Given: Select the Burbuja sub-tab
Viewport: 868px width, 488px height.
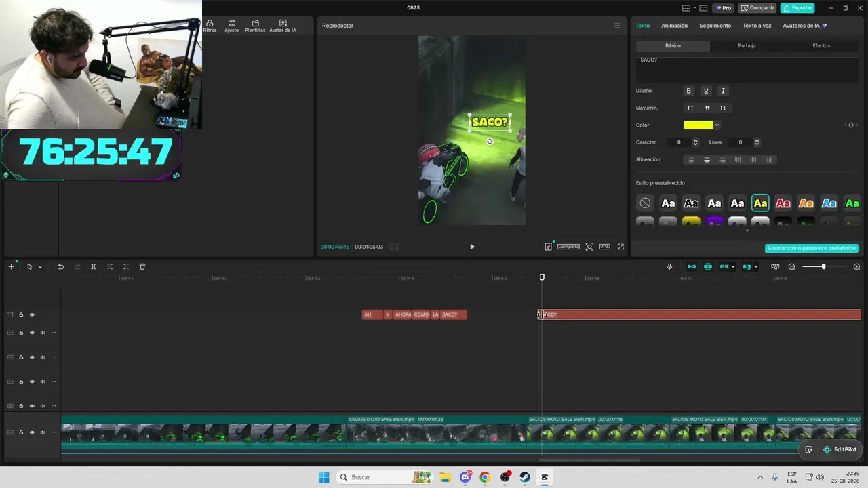Looking at the screenshot, I should click(x=747, y=46).
